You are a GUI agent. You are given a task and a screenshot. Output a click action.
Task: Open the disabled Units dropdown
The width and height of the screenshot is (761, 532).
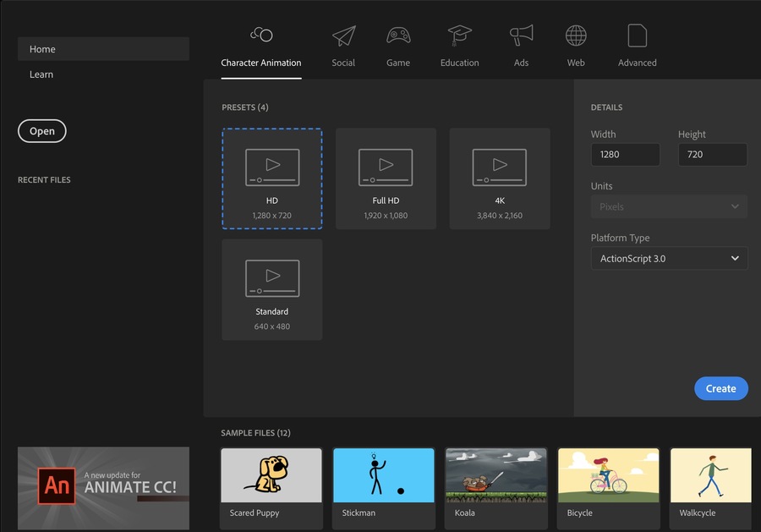670,206
